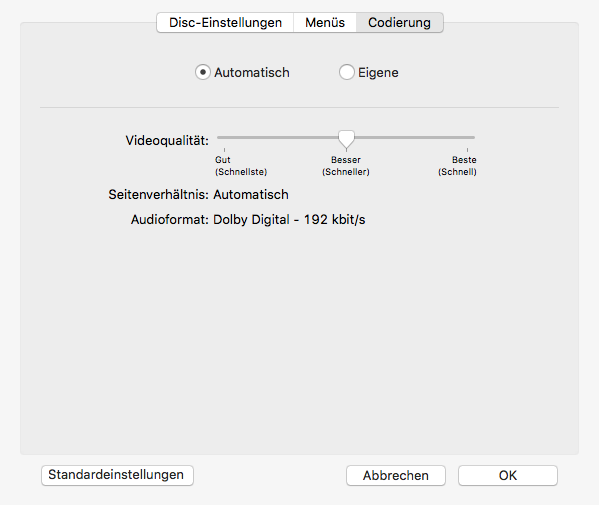
Task: Click slider track between Besser and Beste
Action: click(x=411, y=137)
